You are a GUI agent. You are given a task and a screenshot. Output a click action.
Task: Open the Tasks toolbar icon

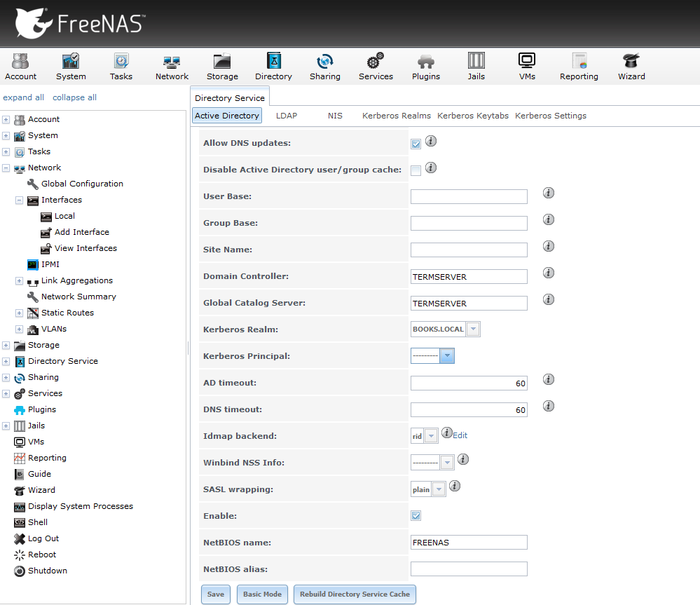tap(121, 67)
